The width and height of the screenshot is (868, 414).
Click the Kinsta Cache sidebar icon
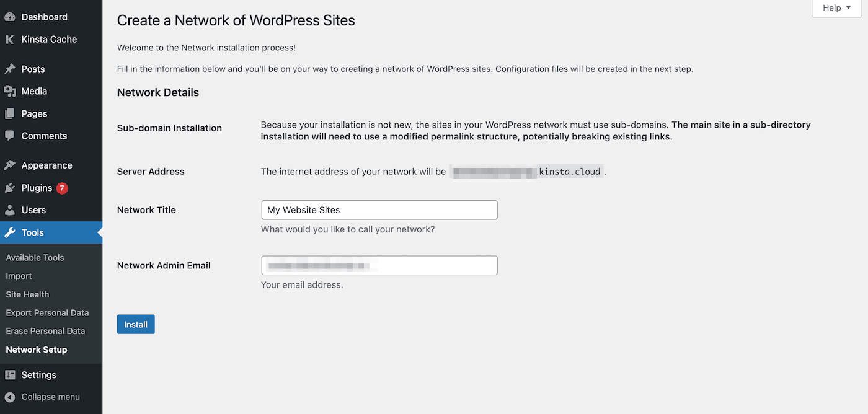coord(10,39)
